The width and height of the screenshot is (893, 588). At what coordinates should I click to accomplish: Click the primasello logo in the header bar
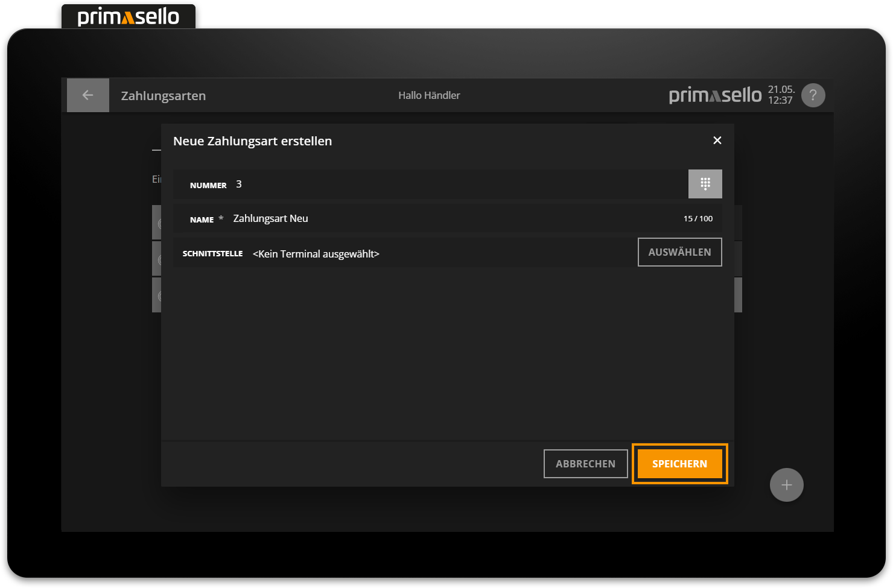(715, 95)
